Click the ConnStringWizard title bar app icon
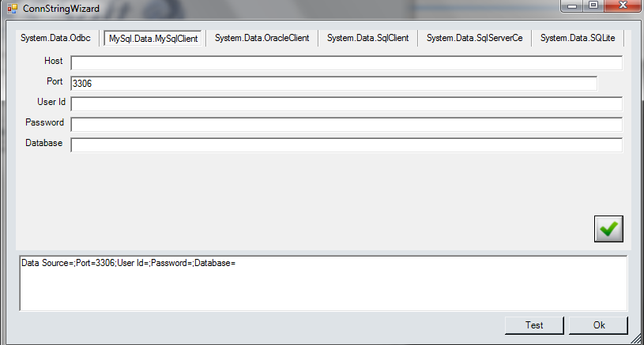Screen dimensions: 644x345 click(13, 8)
